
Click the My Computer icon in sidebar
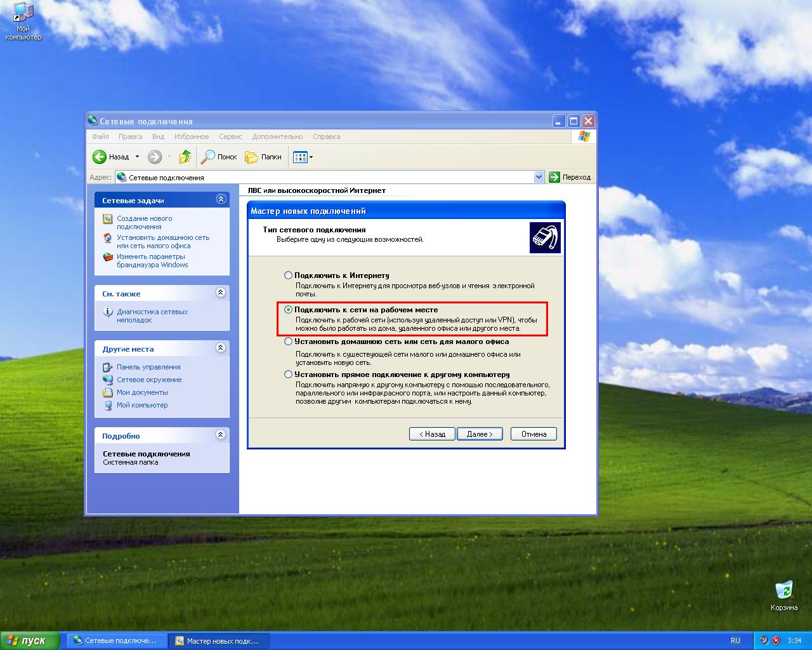108,405
